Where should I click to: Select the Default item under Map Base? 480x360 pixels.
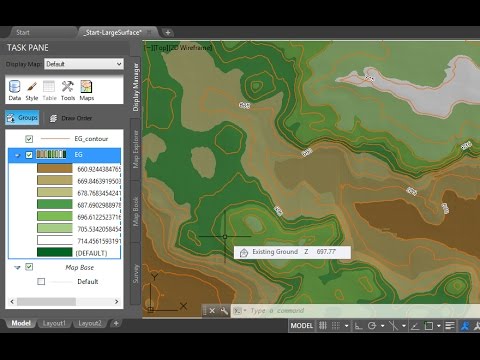click(88, 281)
